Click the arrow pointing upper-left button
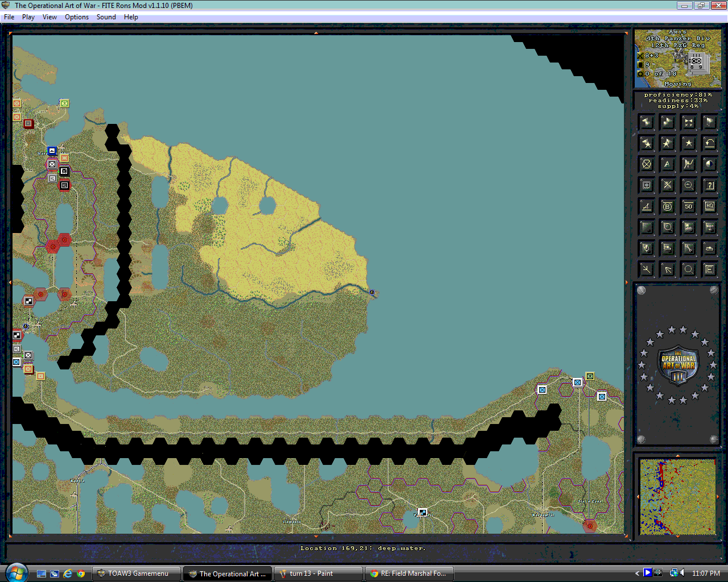 pos(668,269)
